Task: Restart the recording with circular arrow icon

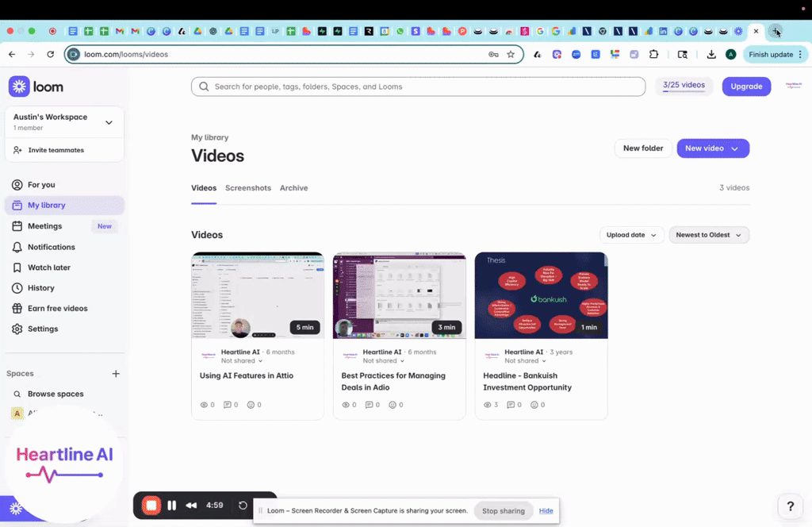Action: [x=243, y=506]
